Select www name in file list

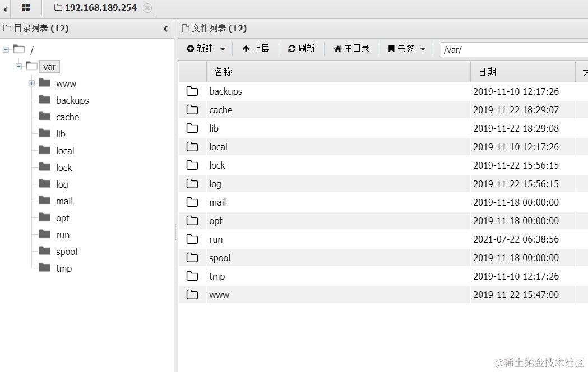[219, 295]
